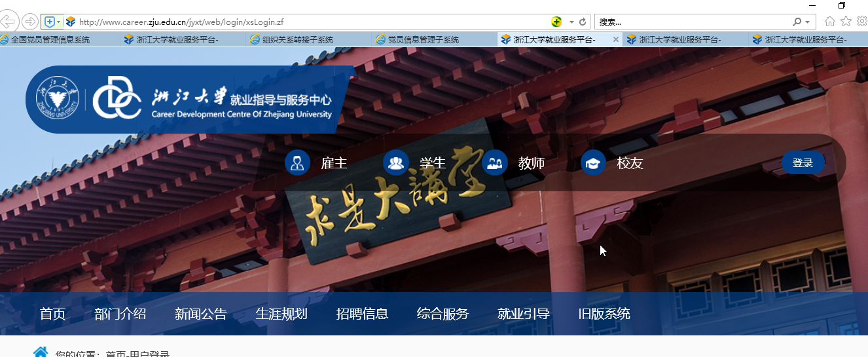Screen dimensions: 868x357
Task: Open the 旧版系统 navigation link
Action: pos(604,314)
